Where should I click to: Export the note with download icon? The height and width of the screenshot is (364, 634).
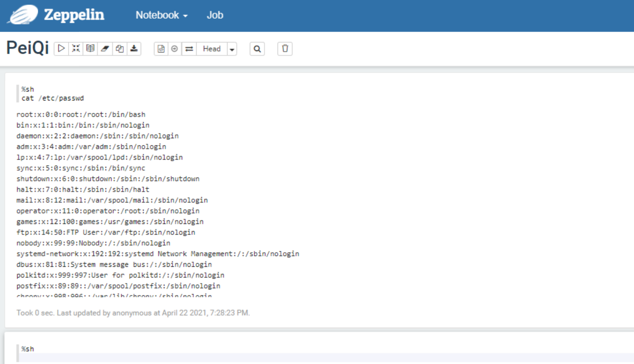(134, 49)
